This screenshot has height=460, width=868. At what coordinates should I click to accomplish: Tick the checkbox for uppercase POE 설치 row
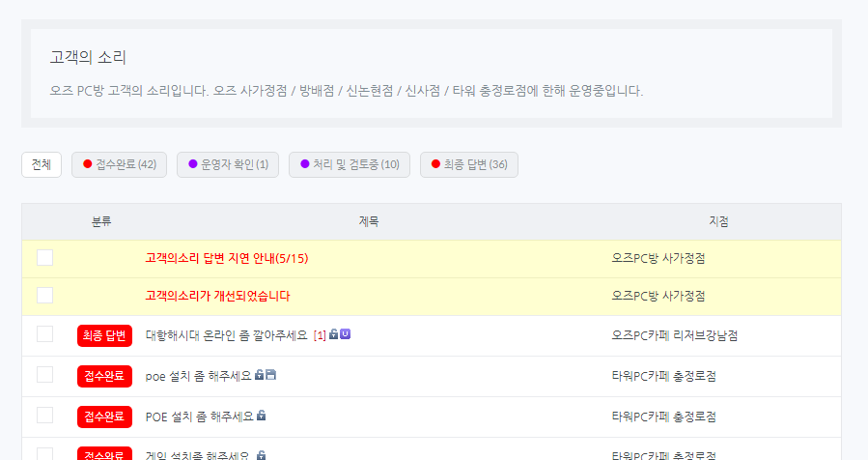tap(44, 416)
